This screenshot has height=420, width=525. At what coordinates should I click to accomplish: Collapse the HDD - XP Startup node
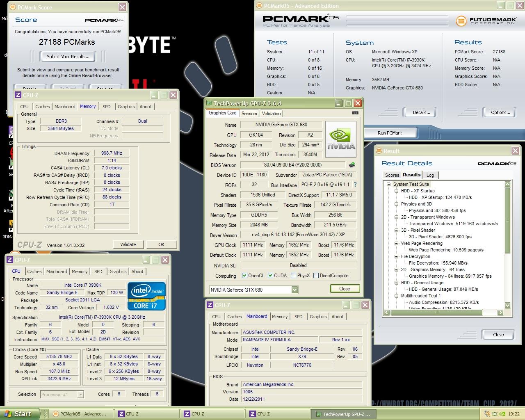pos(396,191)
